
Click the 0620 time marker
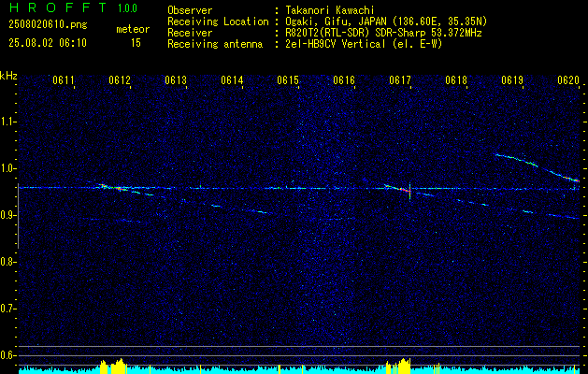pyautogui.click(x=568, y=79)
